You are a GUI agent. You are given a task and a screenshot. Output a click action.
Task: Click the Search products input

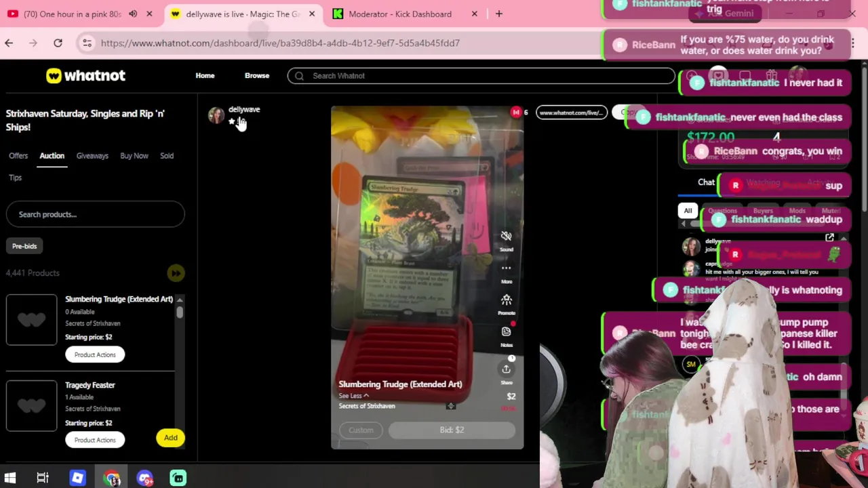pos(95,214)
